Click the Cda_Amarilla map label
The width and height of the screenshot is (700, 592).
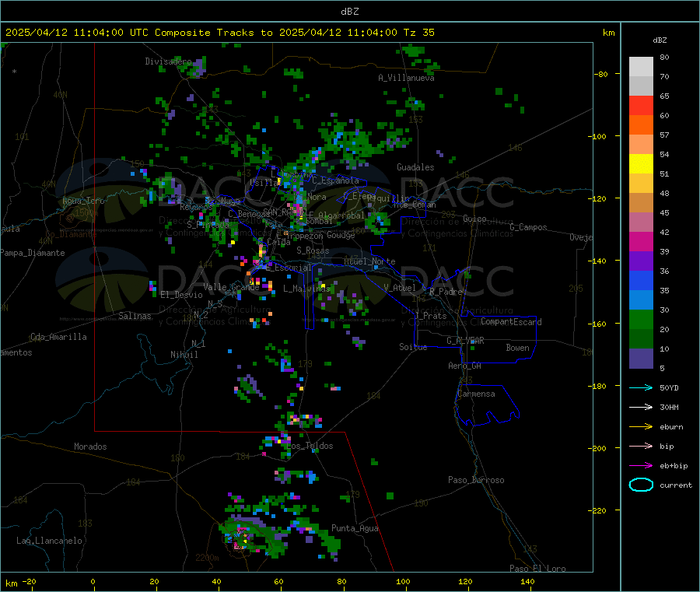coord(58,337)
